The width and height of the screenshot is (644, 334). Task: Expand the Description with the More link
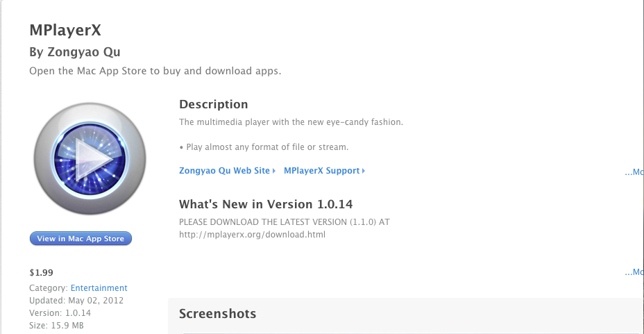634,172
